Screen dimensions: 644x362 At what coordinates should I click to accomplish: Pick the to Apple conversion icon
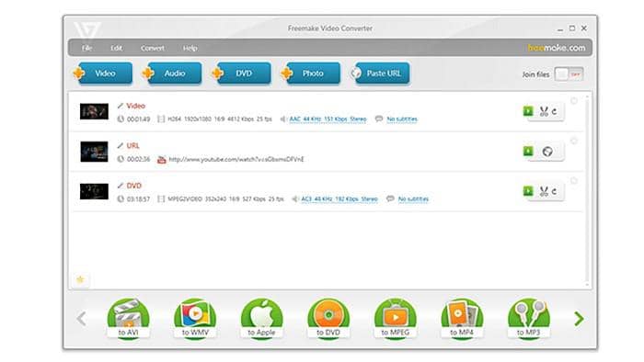(261, 318)
